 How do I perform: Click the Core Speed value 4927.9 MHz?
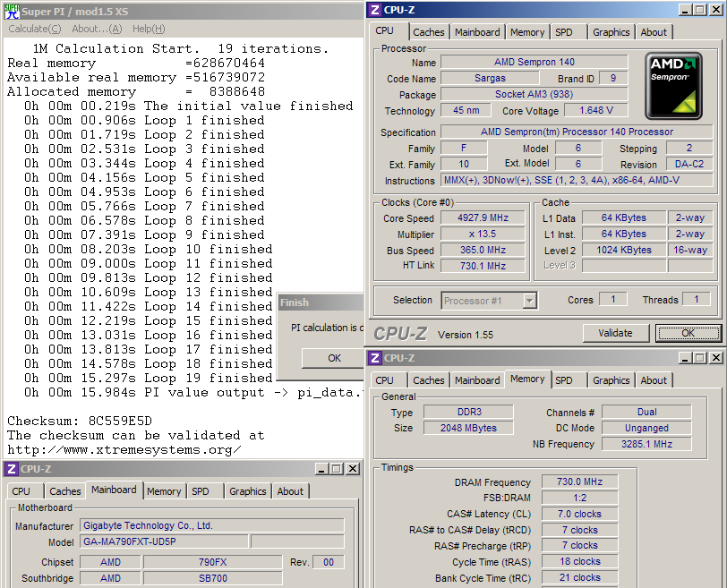tap(483, 217)
